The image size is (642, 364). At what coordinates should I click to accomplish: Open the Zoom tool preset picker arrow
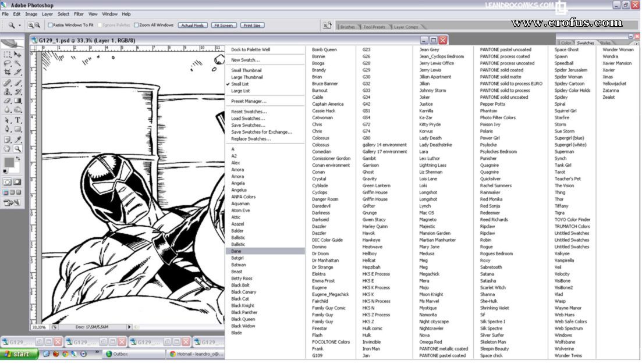[x=20, y=26]
